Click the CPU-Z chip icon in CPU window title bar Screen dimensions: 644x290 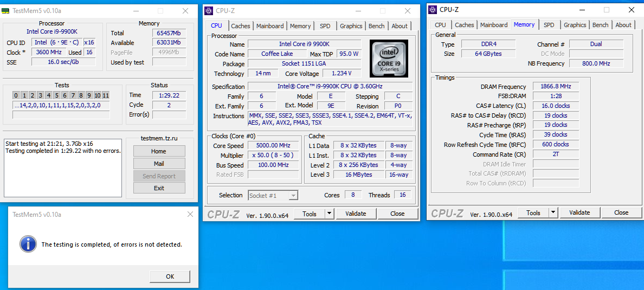click(x=209, y=11)
